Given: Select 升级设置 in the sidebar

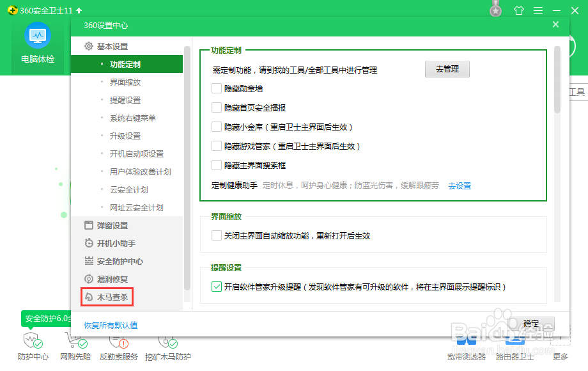Looking at the screenshot, I should (x=127, y=136).
